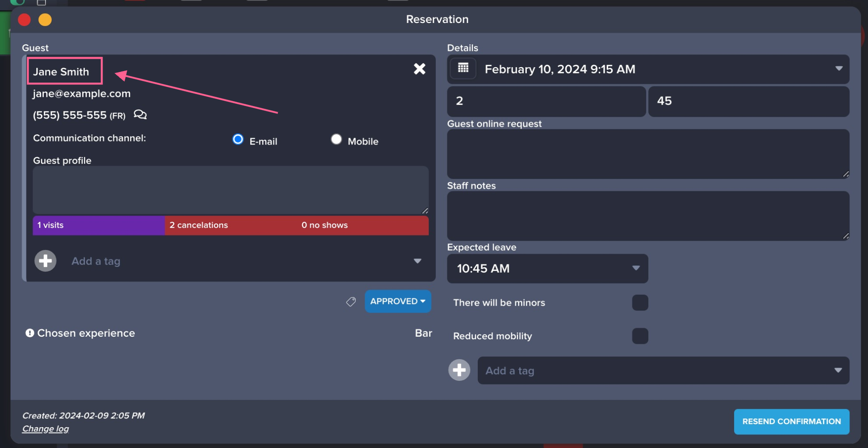Open the Change log link
Image resolution: width=868 pixels, height=448 pixels.
pos(46,429)
